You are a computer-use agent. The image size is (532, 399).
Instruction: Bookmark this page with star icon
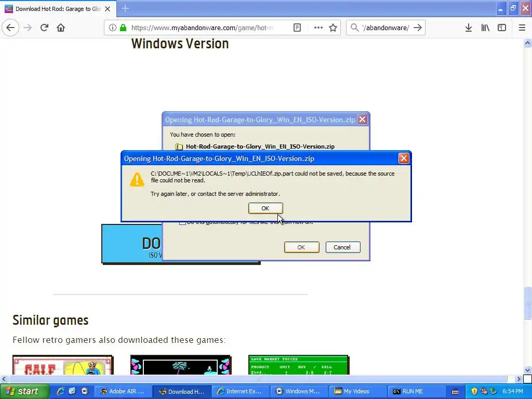coord(333,28)
